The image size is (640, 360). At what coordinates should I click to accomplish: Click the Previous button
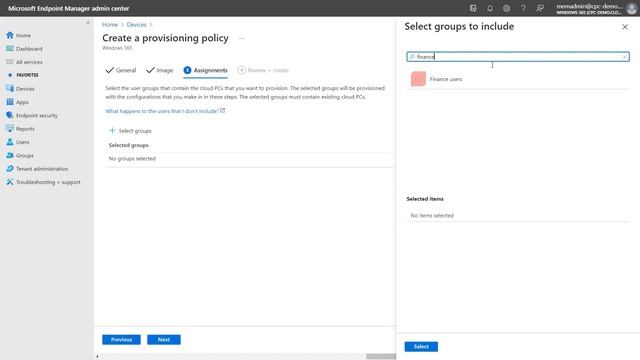point(121,340)
